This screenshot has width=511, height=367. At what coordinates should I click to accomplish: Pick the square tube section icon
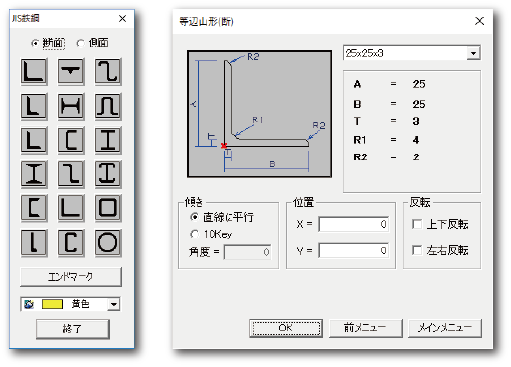click(x=108, y=208)
